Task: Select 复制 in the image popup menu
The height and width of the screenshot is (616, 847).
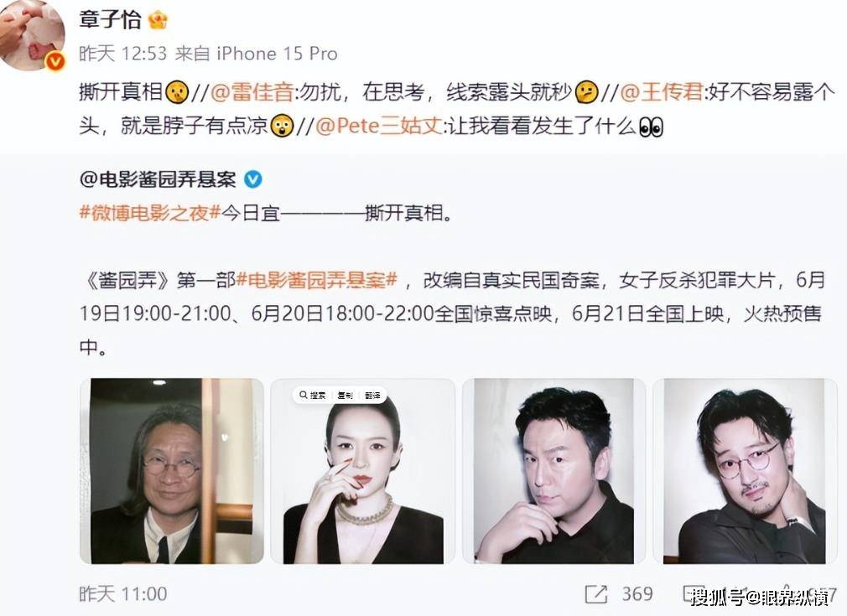Action: point(345,396)
